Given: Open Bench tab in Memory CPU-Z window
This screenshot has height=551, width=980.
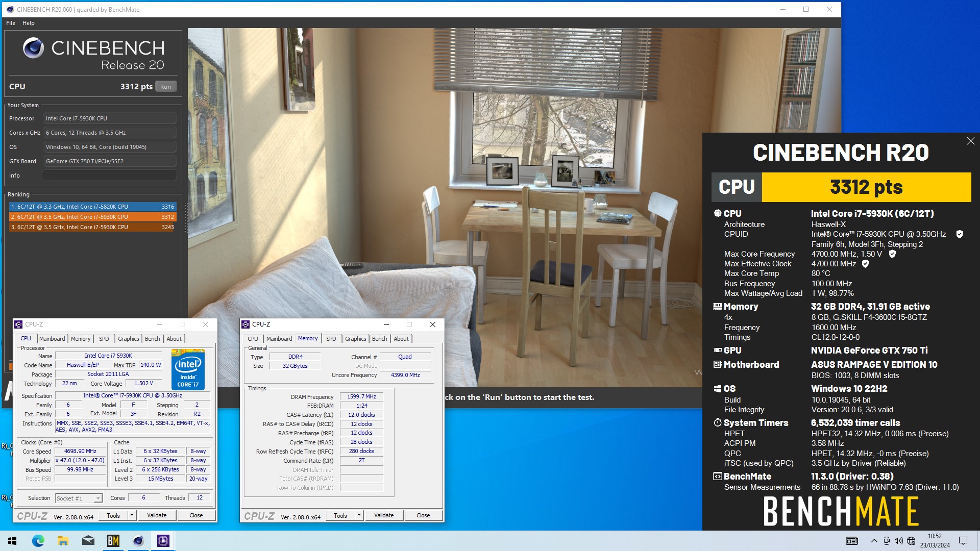Looking at the screenshot, I should pos(379,339).
